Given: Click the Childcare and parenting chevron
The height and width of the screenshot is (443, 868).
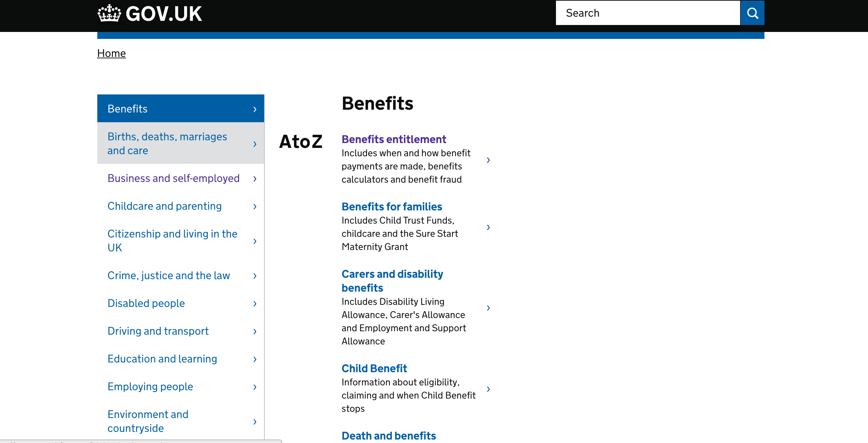Looking at the screenshot, I should point(255,205).
